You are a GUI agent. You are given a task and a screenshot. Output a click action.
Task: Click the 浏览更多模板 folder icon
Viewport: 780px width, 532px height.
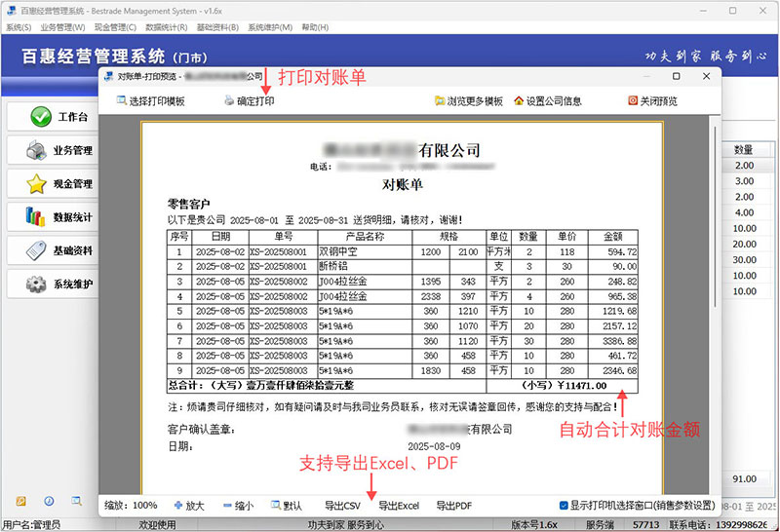point(440,101)
